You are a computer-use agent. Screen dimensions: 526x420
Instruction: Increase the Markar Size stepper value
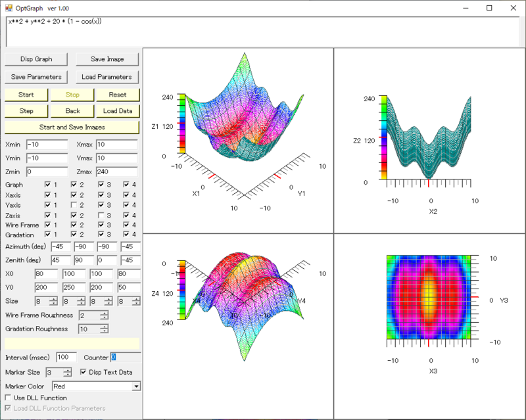pyautogui.click(x=67, y=370)
